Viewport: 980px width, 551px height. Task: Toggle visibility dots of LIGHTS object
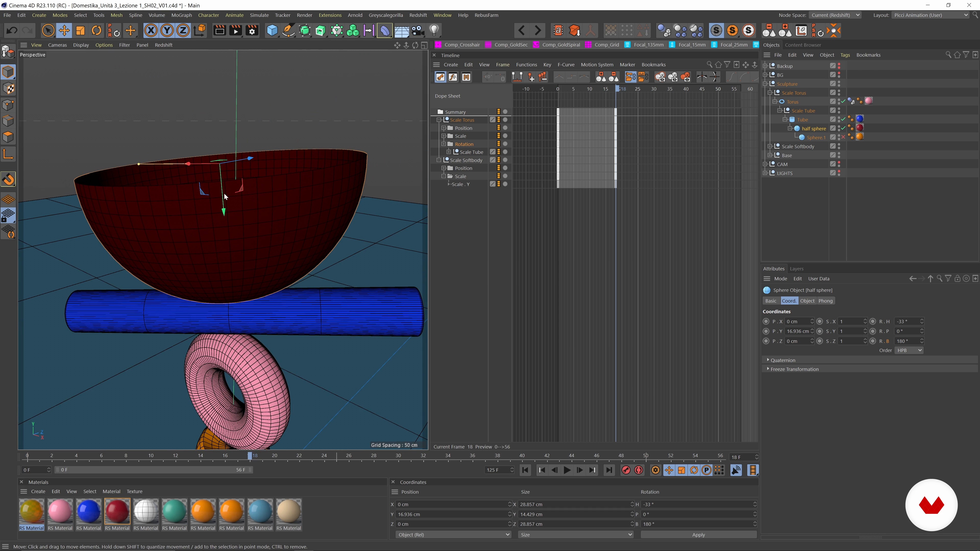coord(839,173)
